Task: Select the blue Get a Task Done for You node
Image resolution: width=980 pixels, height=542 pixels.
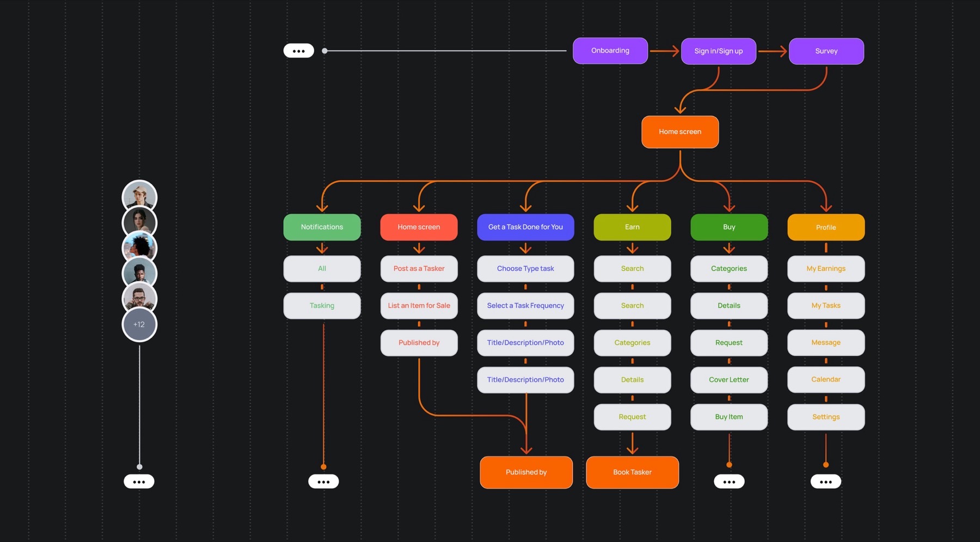Action: tap(525, 227)
